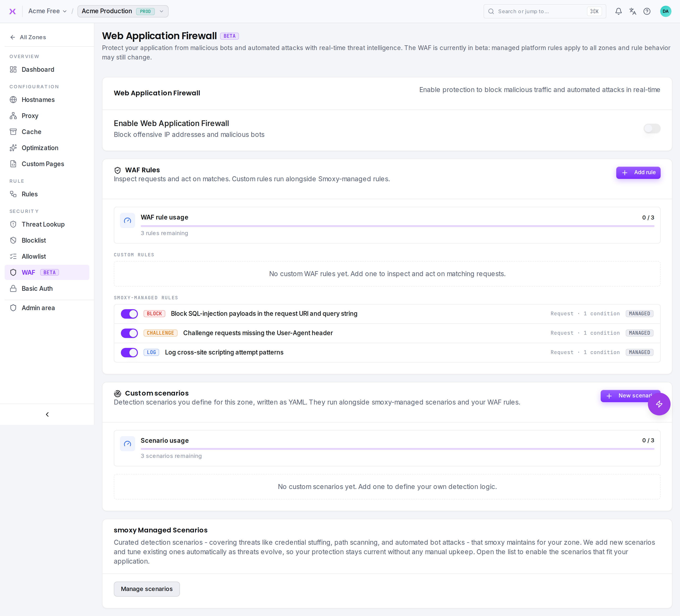The image size is (680, 616).
Task: Click the Search or jump to field
Action: [544, 12]
